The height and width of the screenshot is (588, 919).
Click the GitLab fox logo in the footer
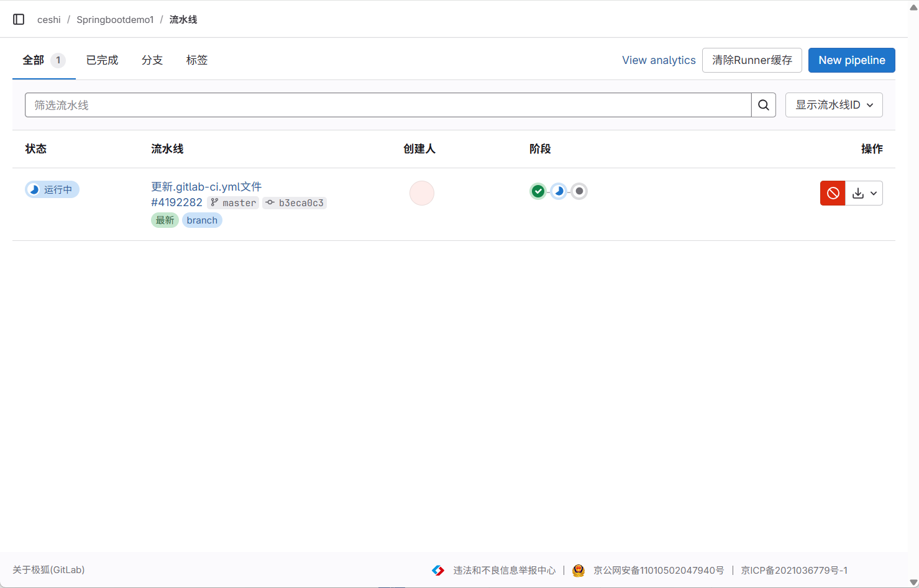[x=438, y=570]
